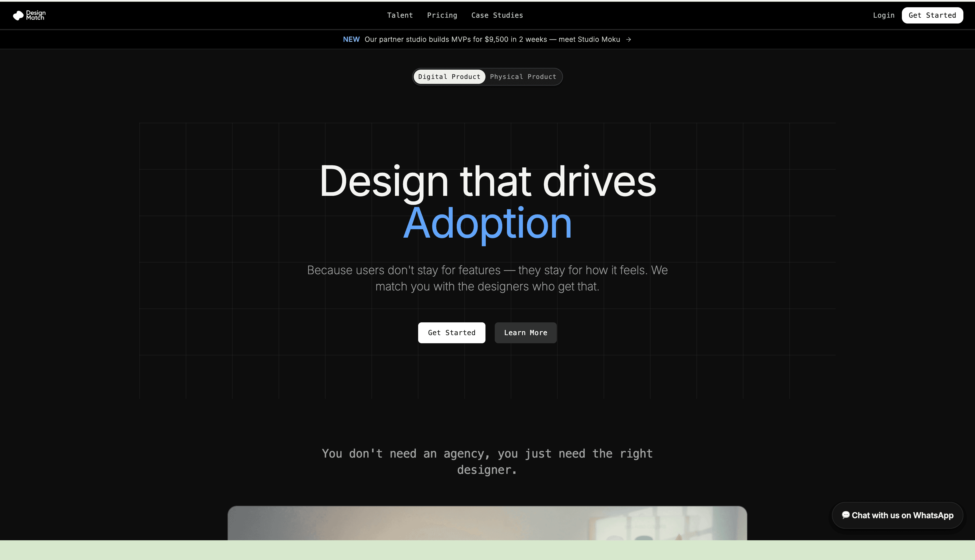
Task: Open the Talent page
Action: click(400, 15)
